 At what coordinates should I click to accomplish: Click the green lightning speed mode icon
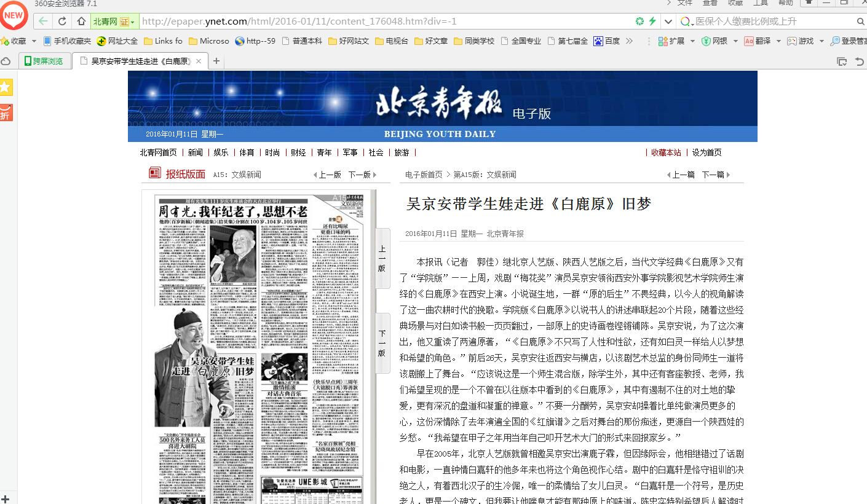(653, 22)
